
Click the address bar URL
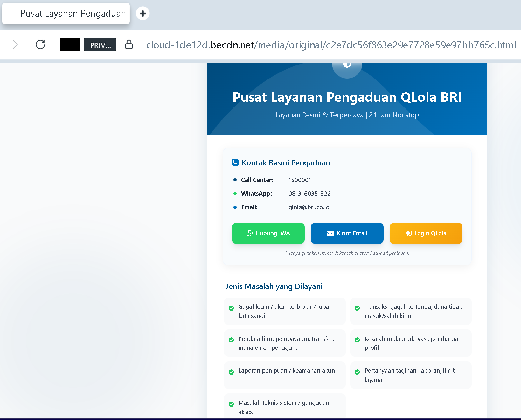click(x=331, y=45)
